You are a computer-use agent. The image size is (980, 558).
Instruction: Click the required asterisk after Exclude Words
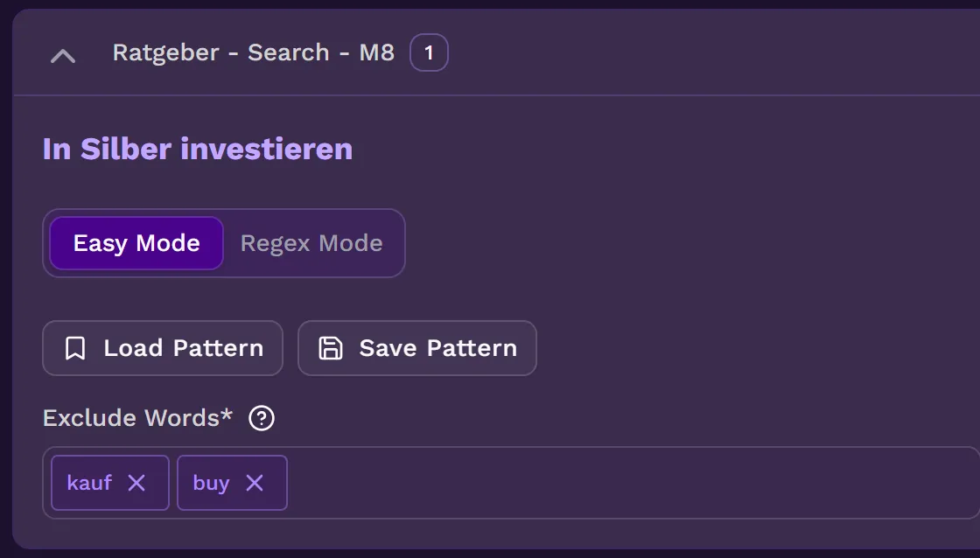pyautogui.click(x=228, y=415)
